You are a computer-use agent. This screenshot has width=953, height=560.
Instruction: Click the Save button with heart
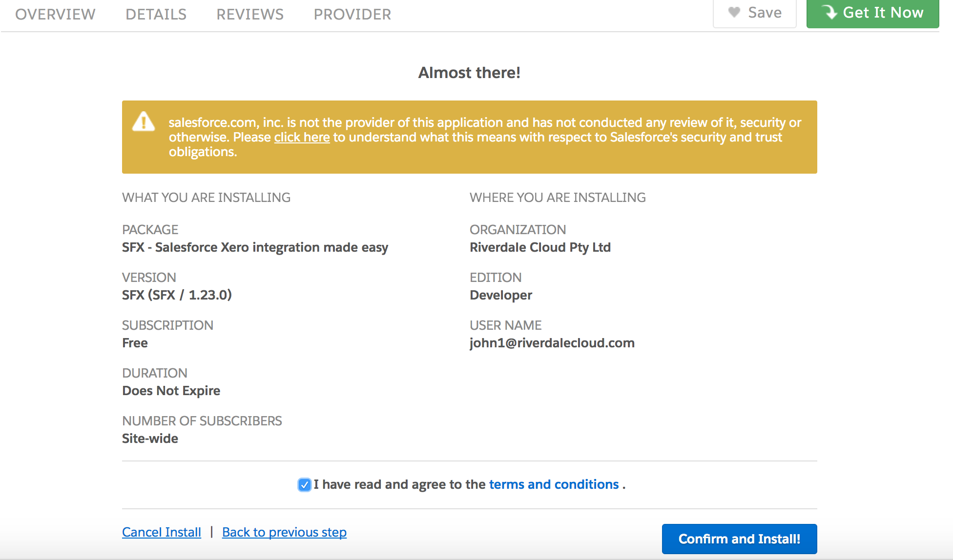coord(755,13)
